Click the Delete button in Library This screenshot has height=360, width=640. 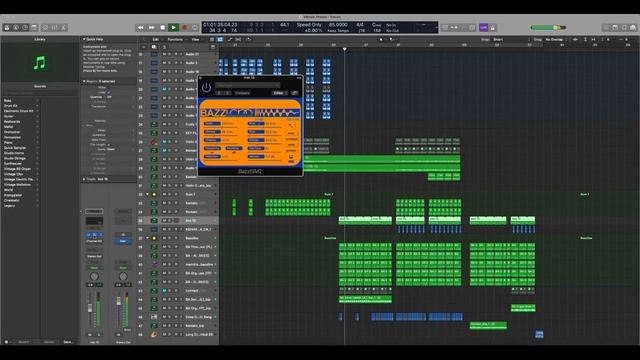49,342
